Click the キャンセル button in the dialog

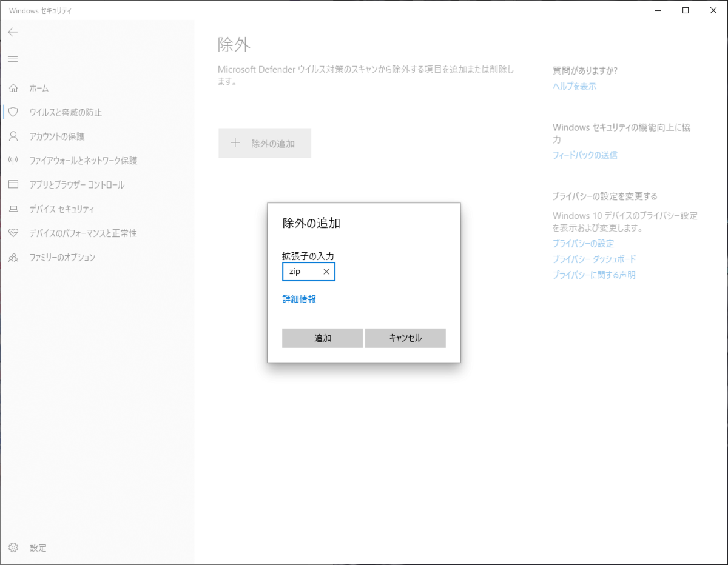pyautogui.click(x=405, y=338)
